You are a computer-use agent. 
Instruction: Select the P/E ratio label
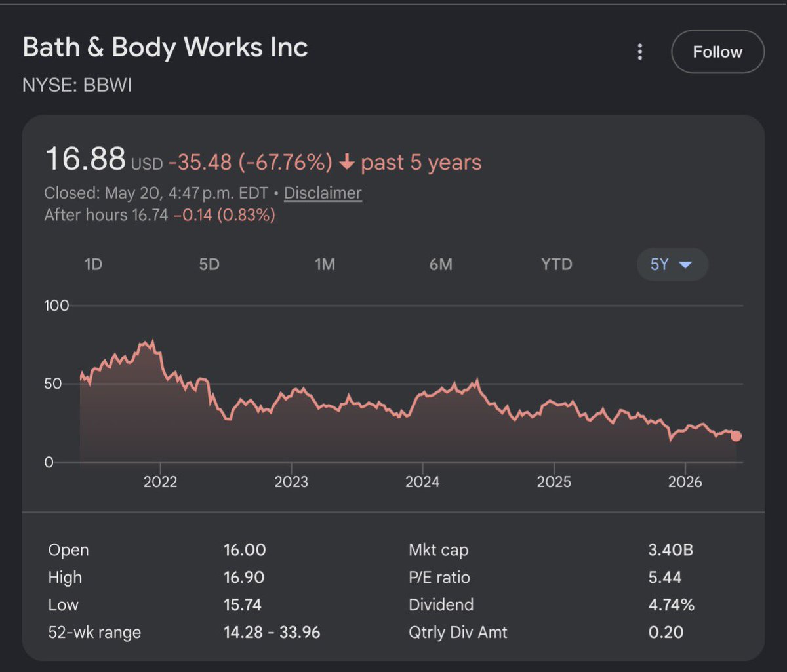[x=439, y=578]
